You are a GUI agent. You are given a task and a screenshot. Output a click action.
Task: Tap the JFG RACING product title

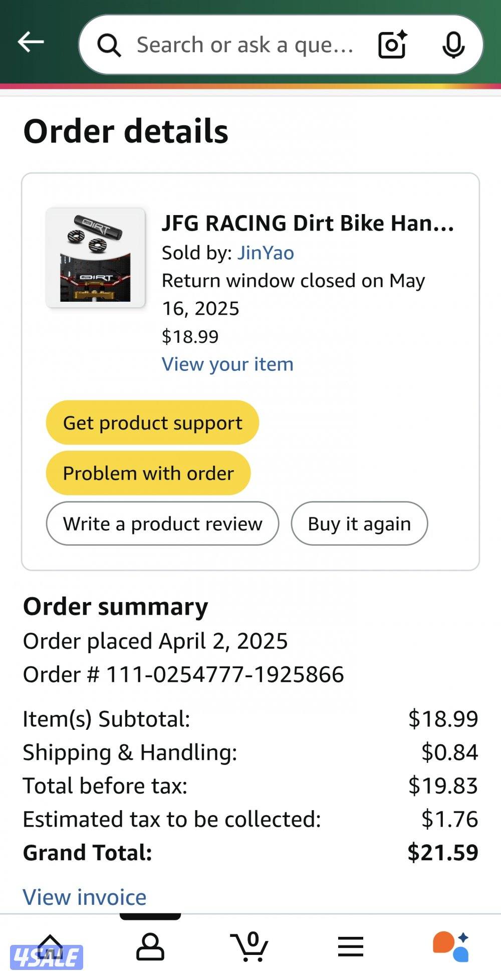click(308, 223)
